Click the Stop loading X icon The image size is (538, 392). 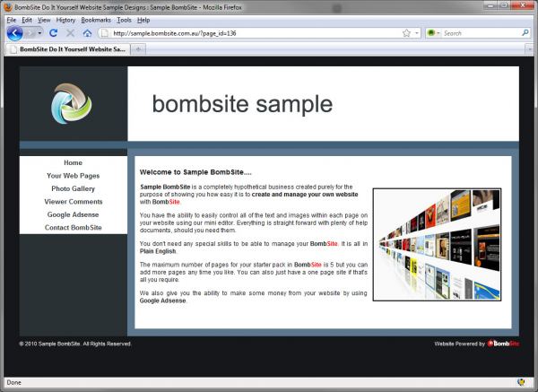click(70, 33)
